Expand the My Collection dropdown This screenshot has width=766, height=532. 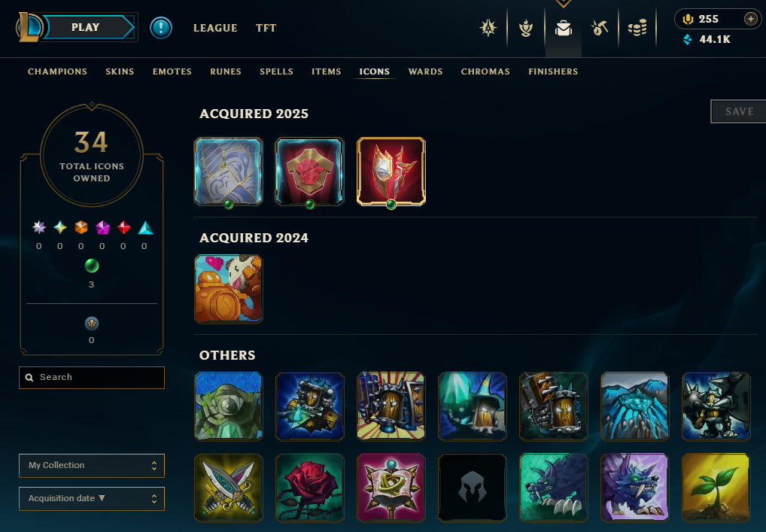pos(92,466)
